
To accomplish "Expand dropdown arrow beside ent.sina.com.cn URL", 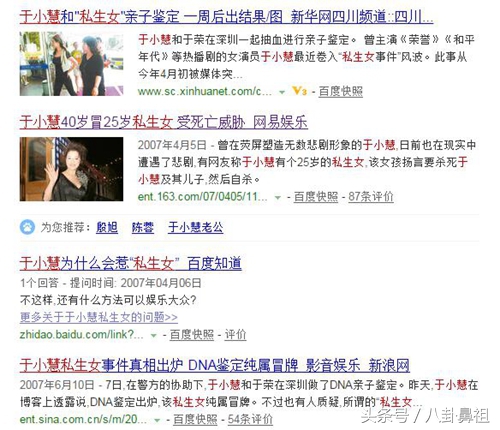I will (x=157, y=420).
